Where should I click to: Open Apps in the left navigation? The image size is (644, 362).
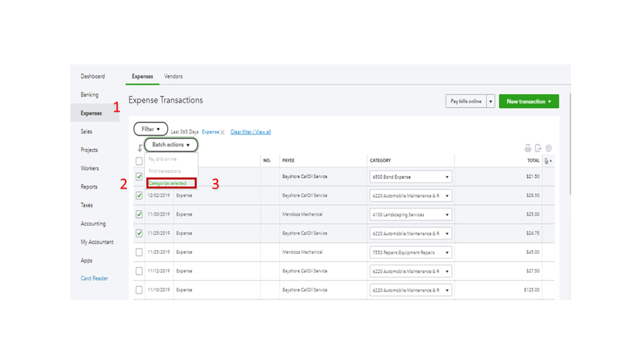[86, 261]
